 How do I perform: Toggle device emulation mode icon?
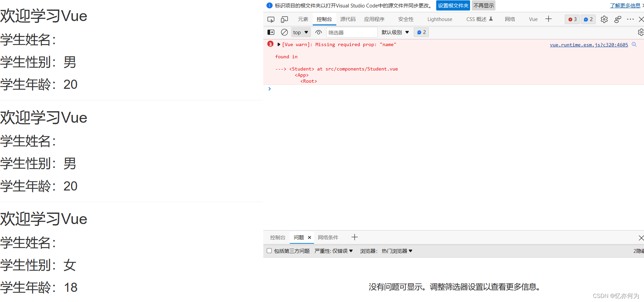point(284,19)
